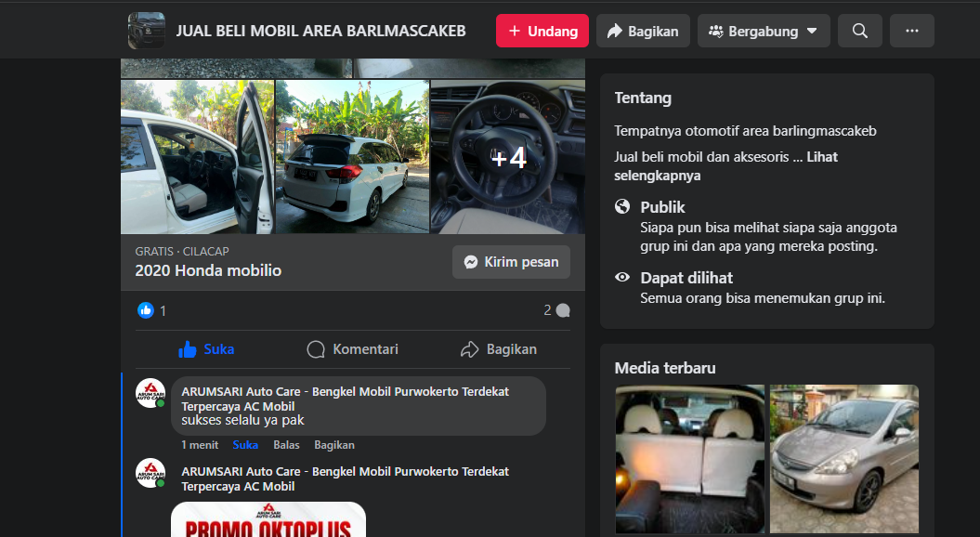Click sukses selalu ya pak comment text
Image resolution: width=980 pixels, height=537 pixels.
click(x=242, y=420)
